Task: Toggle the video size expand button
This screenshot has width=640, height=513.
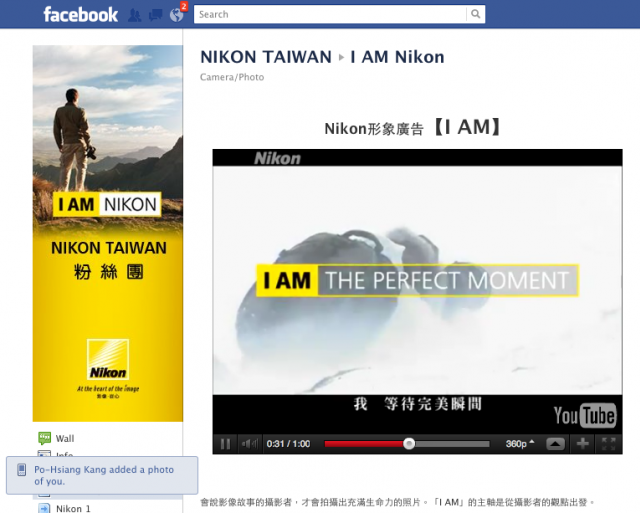Action: pyautogui.click(x=556, y=444)
